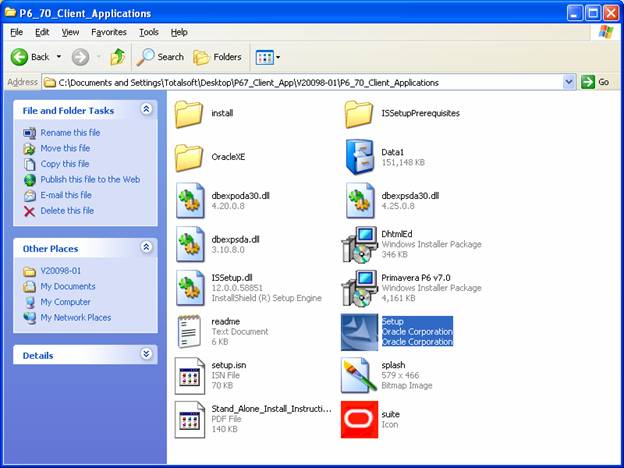This screenshot has height=468, width=624.
Task: Select the setup.isn file name text
Action: coord(229,365)
